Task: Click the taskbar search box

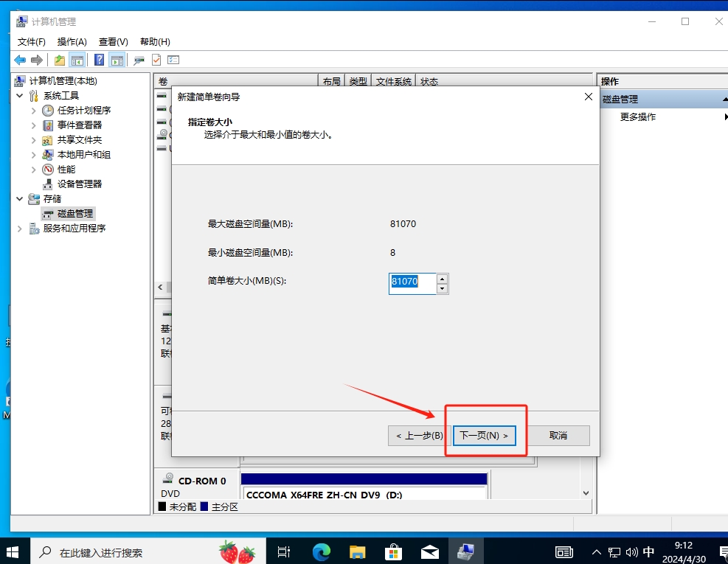Action: (x=148, y=552)
